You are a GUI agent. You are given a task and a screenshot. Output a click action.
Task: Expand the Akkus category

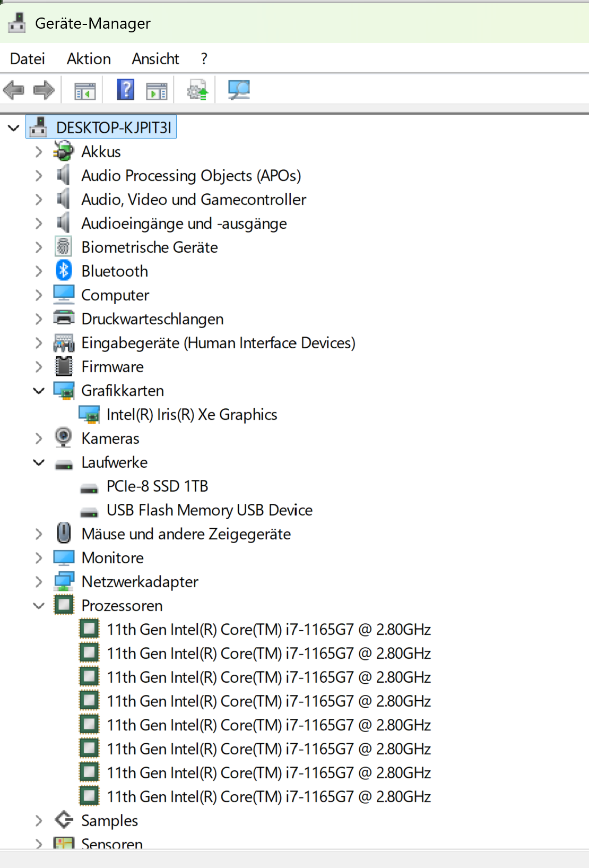[x=38, y=152]
